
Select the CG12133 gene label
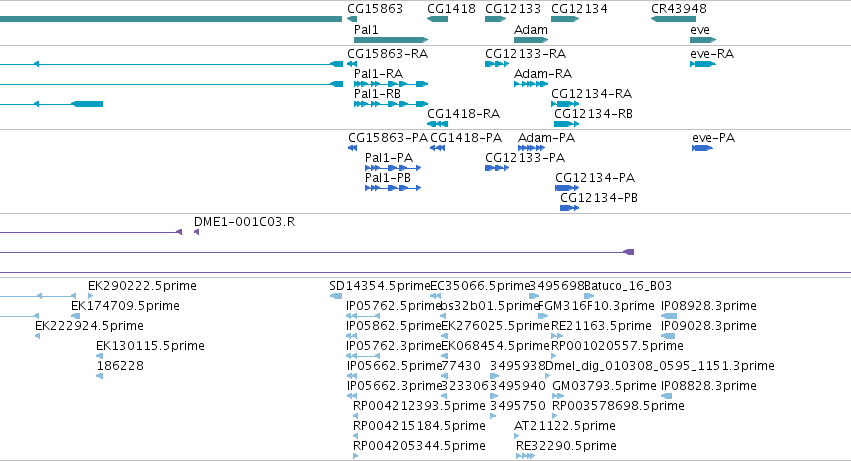[x=513, y=9]
